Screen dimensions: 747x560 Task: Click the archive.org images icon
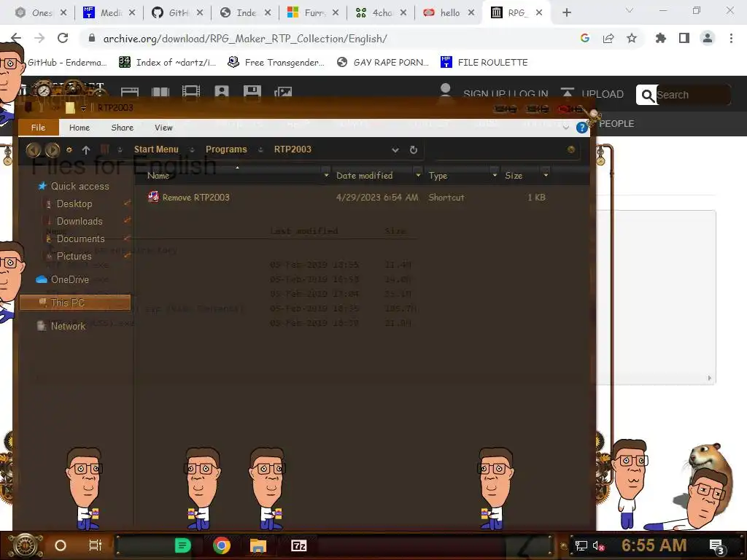pyautogui.click(x=283, y=92)
